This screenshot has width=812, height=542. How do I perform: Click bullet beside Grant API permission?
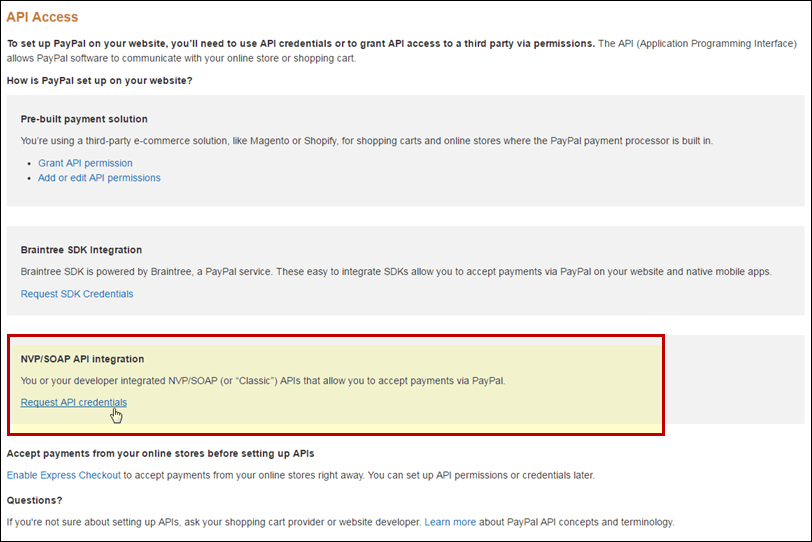click(29, 163)
